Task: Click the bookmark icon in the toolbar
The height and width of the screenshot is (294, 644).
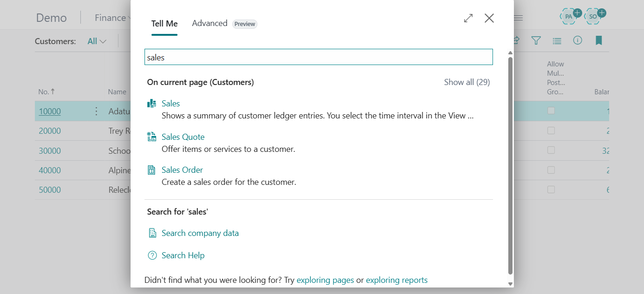Action: (x=598, y=41)
